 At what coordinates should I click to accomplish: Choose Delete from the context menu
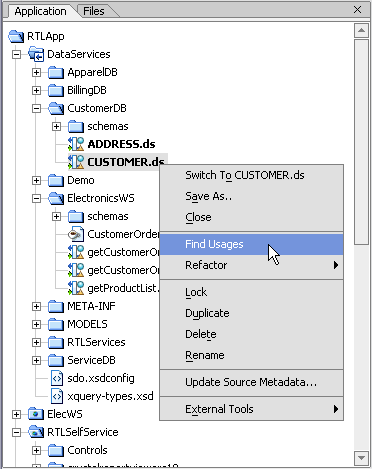pyautogui.click(x=251, y=334)
